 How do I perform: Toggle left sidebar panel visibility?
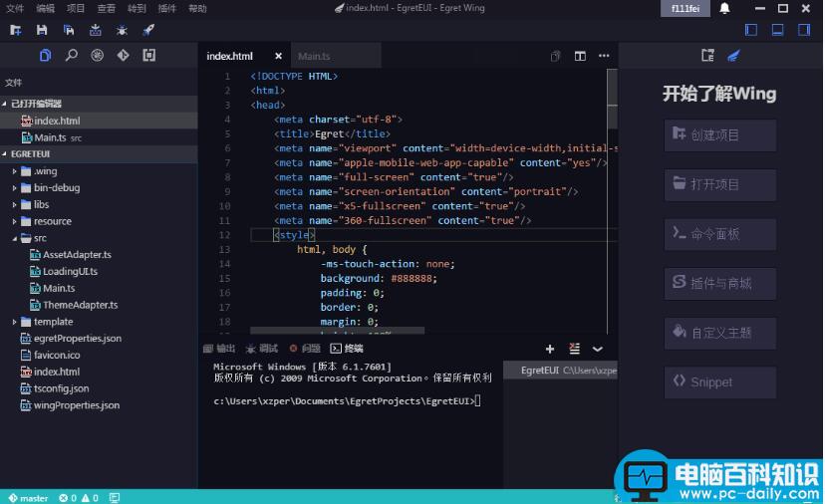tap(751, 31)
